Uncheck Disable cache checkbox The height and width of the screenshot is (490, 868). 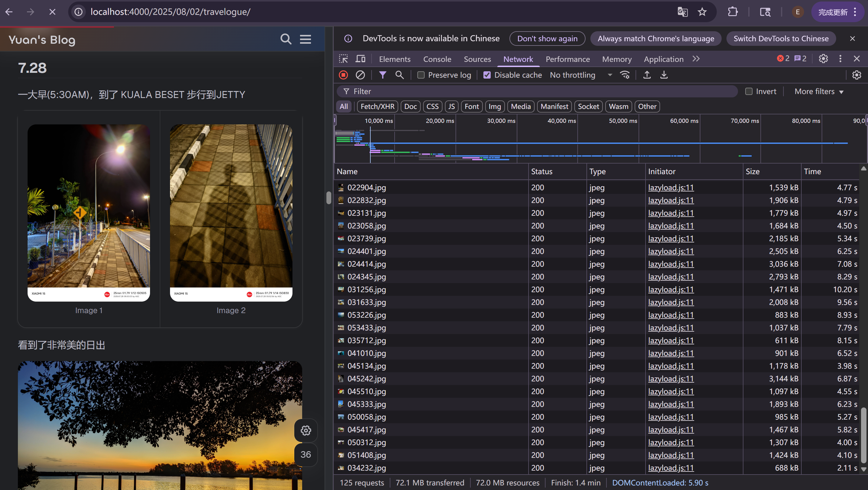(x=487, y=75)
